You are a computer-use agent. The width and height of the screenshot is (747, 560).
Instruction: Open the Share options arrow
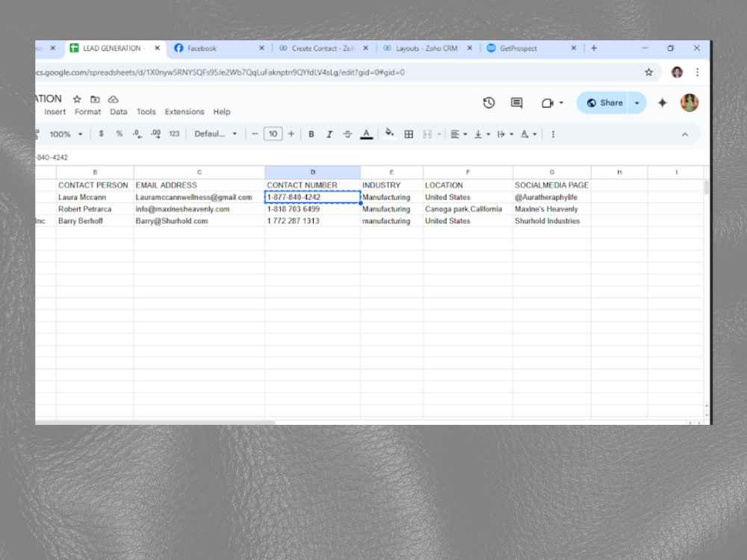[x=637, y=103]
